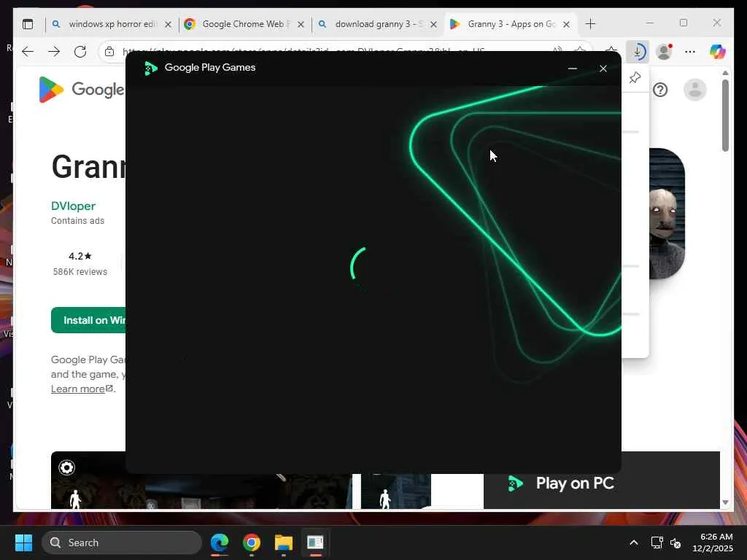This screenshot has width=747, height=560.
Task: Open the DVloper developer link
Action: (73, 206)
